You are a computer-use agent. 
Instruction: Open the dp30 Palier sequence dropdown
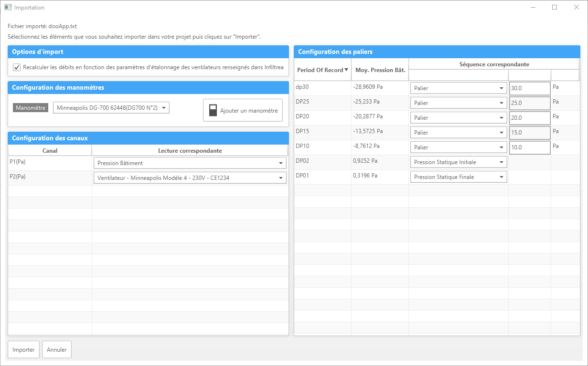pyautogui.click(x=459, y=88)
